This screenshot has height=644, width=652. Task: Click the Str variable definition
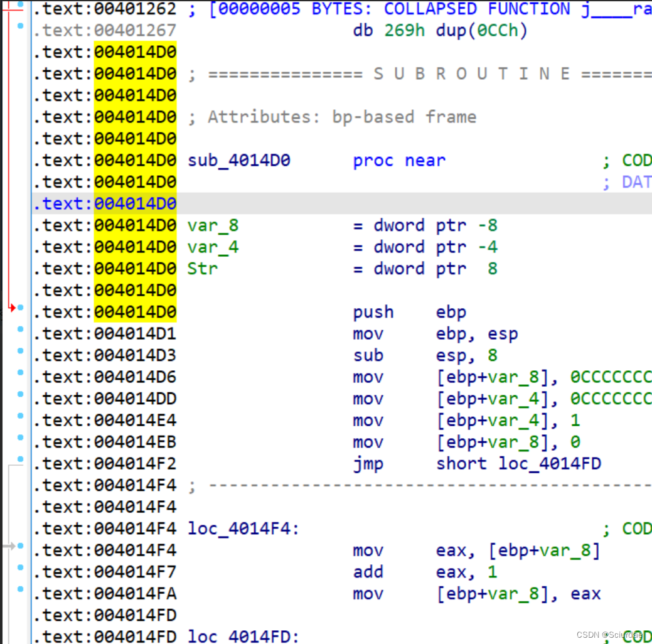pyautogui.click(x=203, y=268)
